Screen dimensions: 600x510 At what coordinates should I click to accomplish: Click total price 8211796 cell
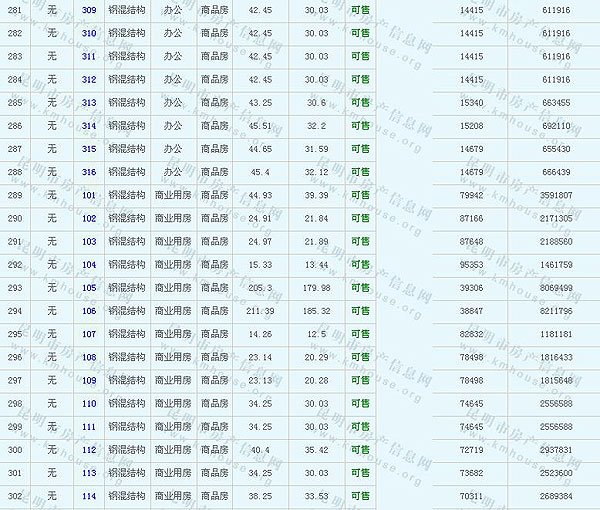click(x=555, y=311)
